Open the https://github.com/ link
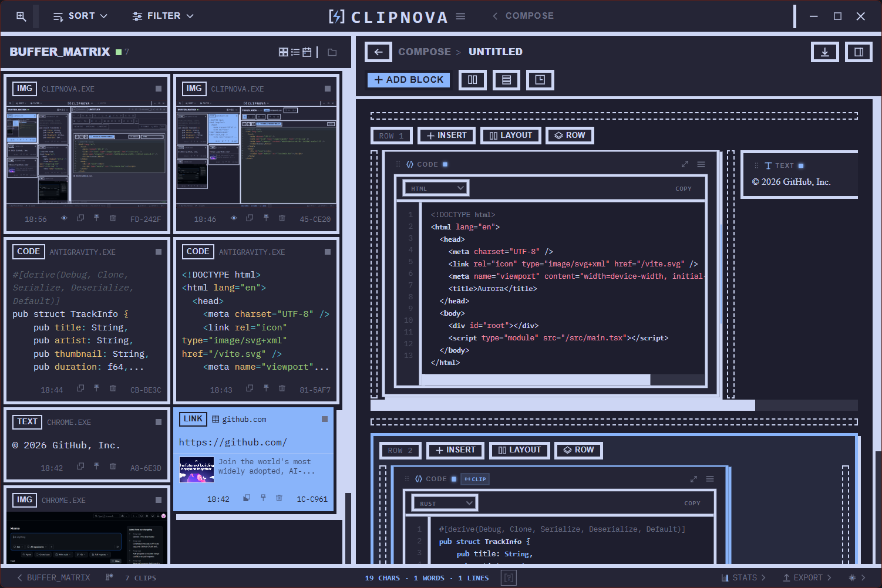Screen dimensions: 882x588 pyautogui.click(x=233, y=442)
